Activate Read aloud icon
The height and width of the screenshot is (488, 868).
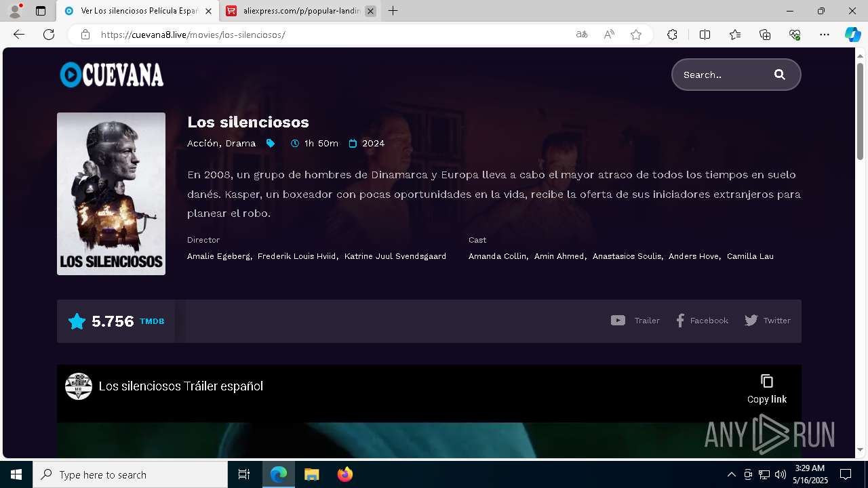(x=609, y=35)
